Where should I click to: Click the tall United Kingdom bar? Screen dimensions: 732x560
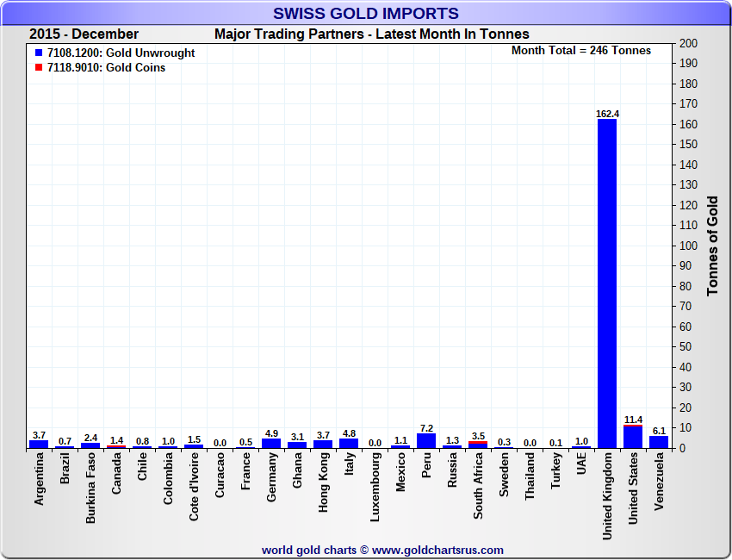pyautogui.click(x=606, y=284)
